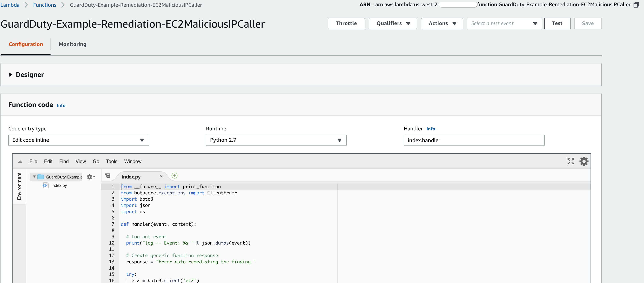Open the Code entry type dropdown

click(x=79, y=140)
